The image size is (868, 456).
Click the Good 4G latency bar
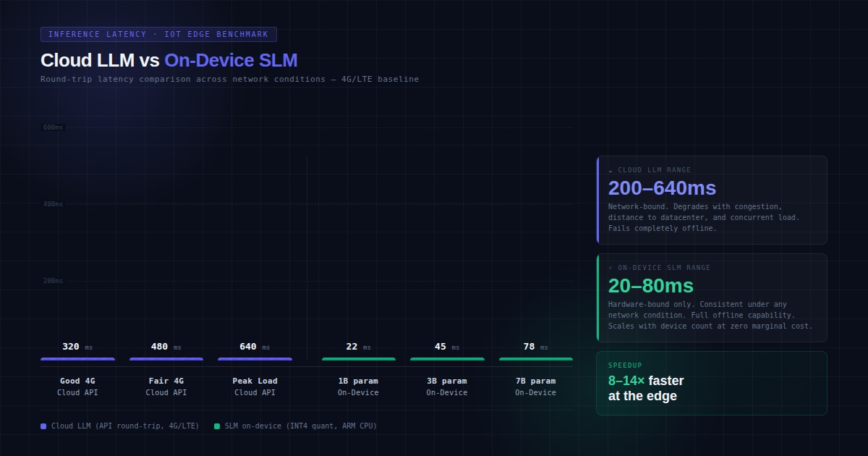[x=78, y=358]
